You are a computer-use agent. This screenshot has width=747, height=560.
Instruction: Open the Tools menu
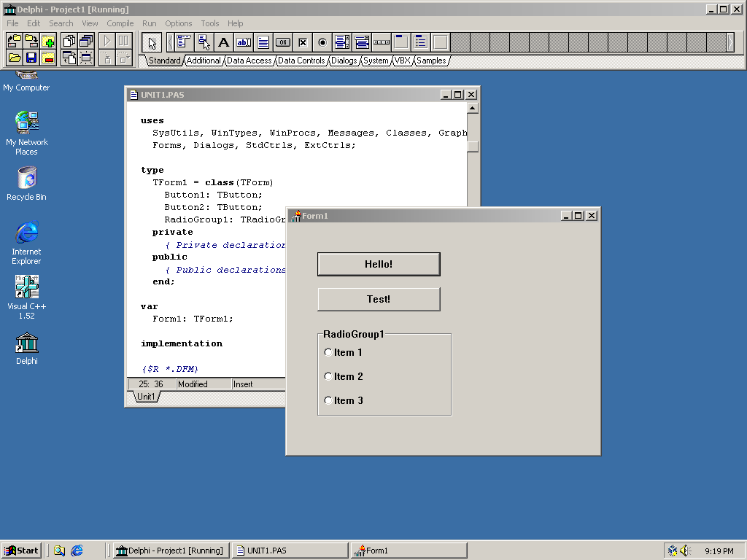209,23
